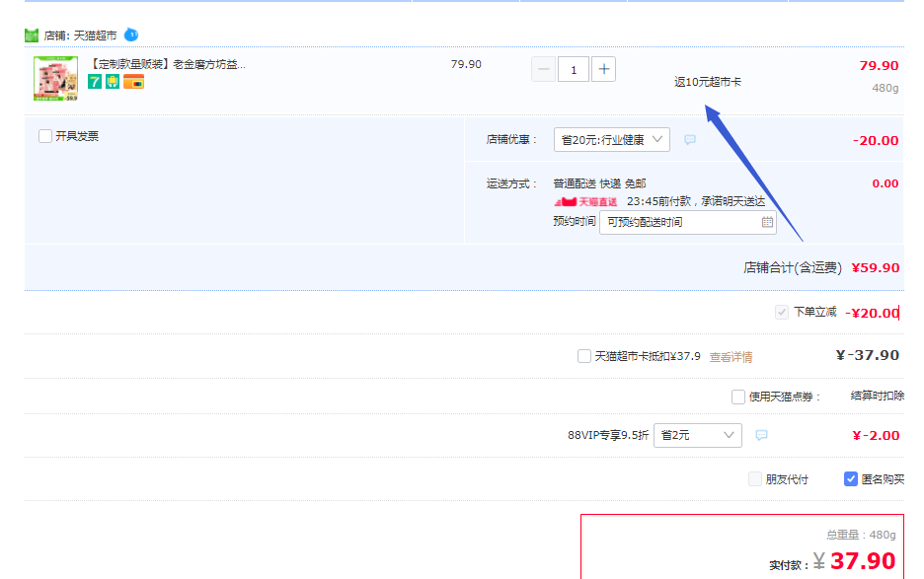Click the 结算时扣除 text
924x579 pixels.
(878, 396)
